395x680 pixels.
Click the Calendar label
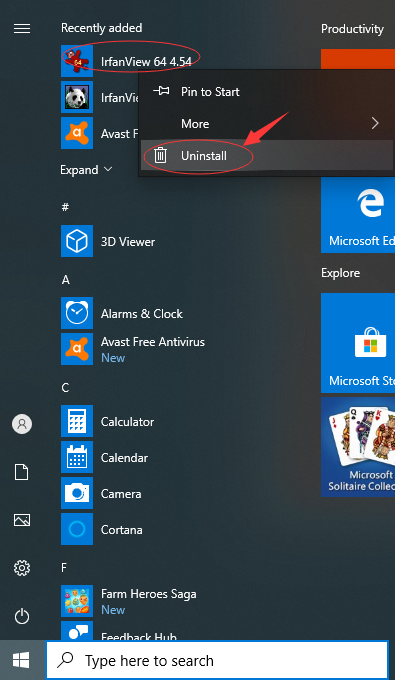[124, 458]
